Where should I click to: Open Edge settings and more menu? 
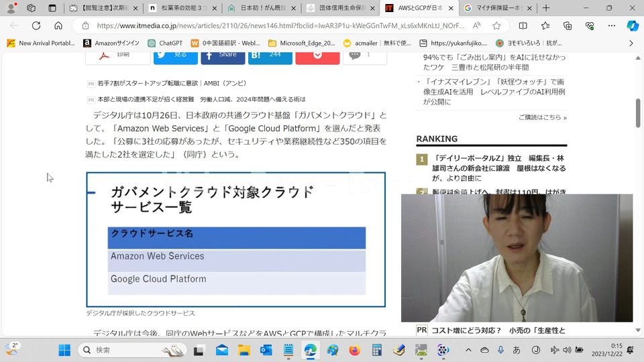pos(612,25)
